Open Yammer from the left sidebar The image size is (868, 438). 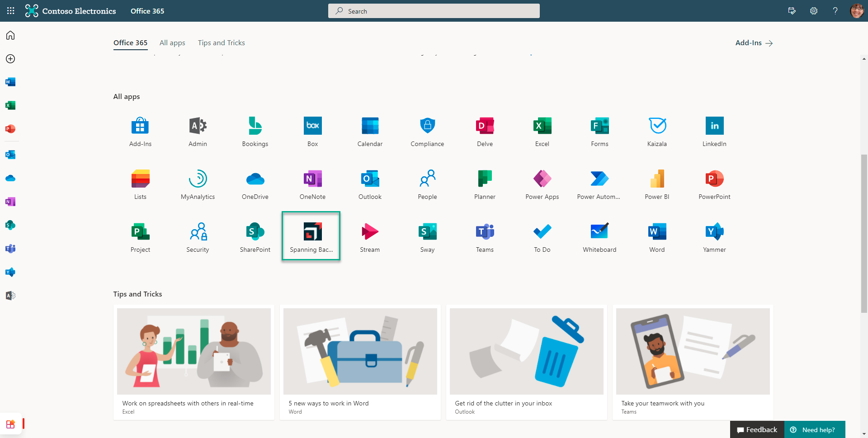pyautogui.click(x=10, y=272)
